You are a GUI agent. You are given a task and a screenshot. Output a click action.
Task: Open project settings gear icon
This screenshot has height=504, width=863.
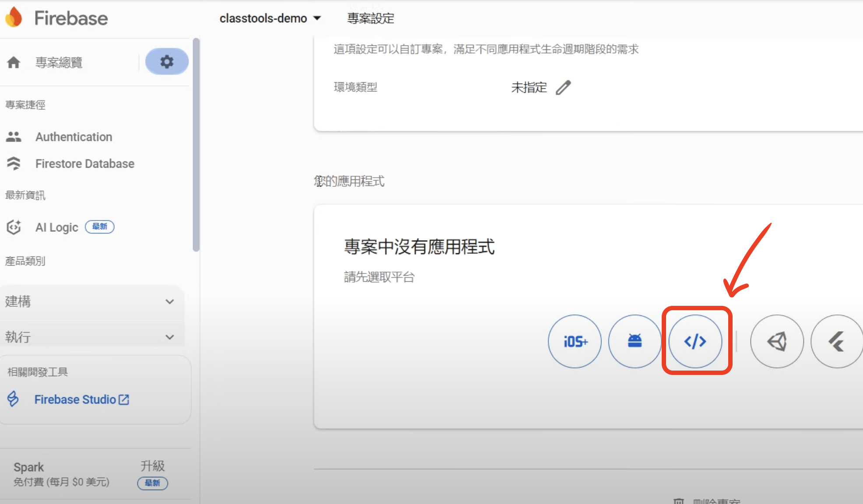pos(167,62)
